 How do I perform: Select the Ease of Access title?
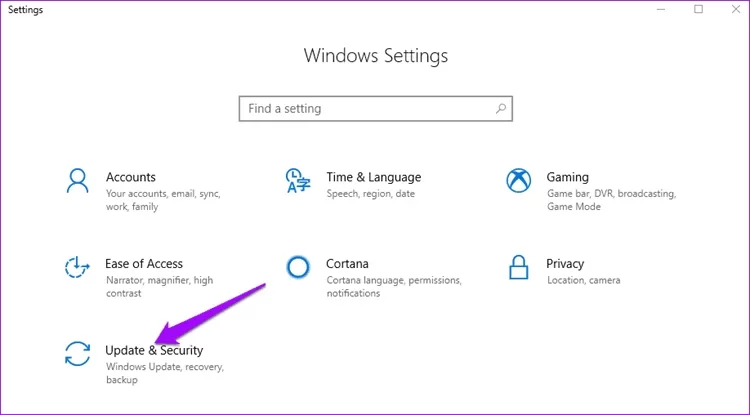coord(144,264)
